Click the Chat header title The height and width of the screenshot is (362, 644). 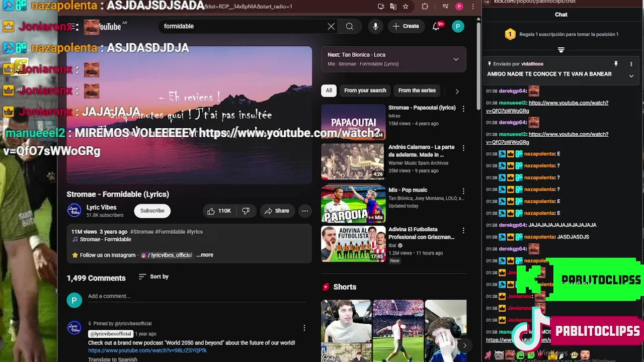[x=561, y=15]
